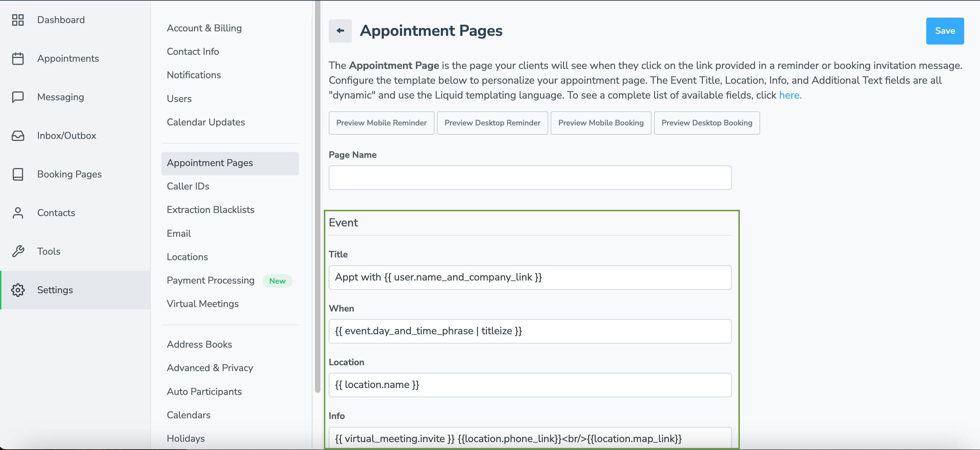The width and height of the screenshot is (980, 450).
Task: Click the Settings gear icon
Action: 18,290
